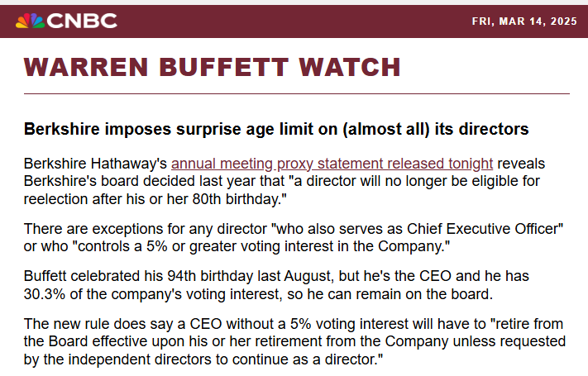Click the CNBC wordmark in header
The image size is (588, 376).
tap(82, 21)
